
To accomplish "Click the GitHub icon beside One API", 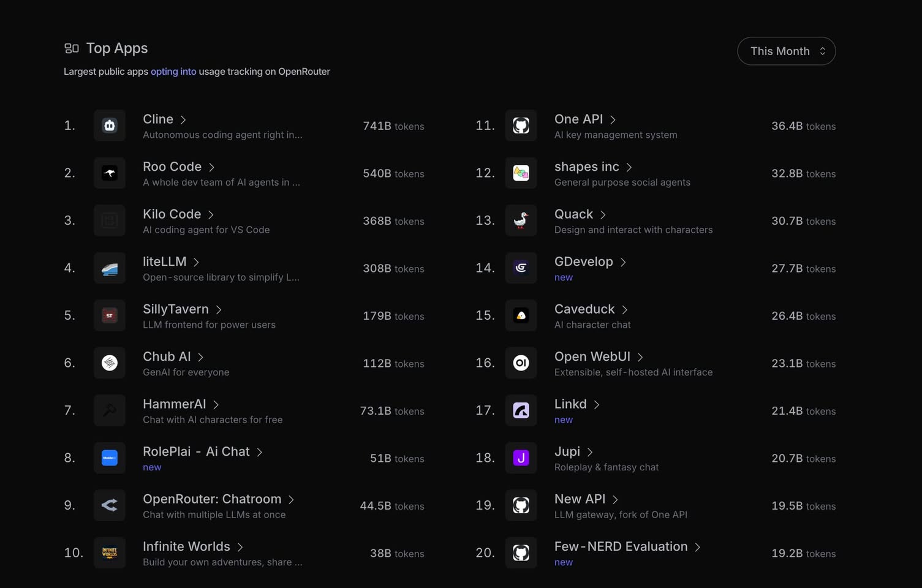I will coord(521,126).
